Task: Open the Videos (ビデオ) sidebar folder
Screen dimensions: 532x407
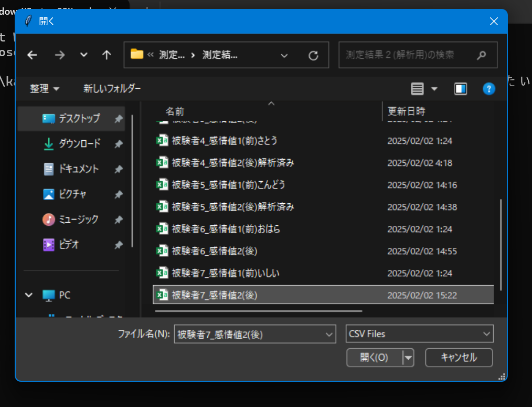Action: (x=69, y=245)
